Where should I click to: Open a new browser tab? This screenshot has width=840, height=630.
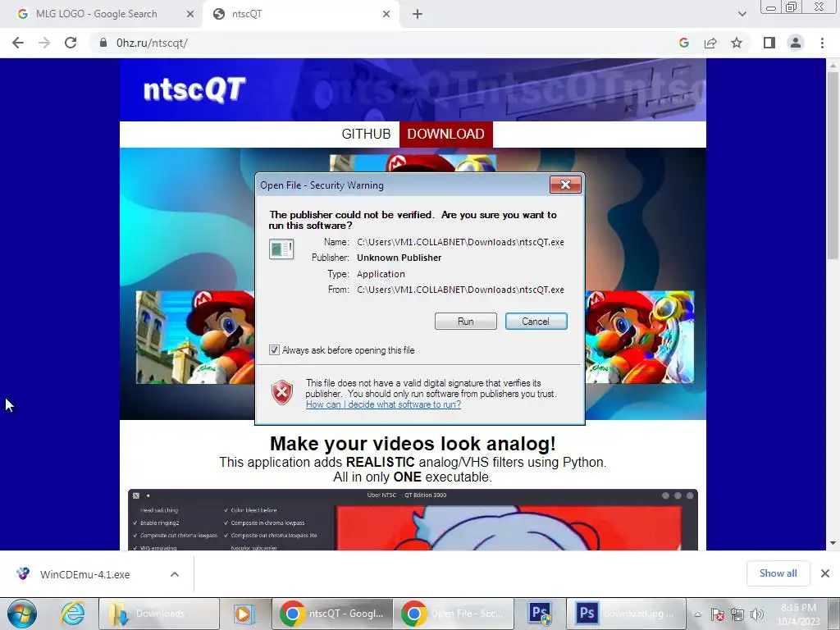[x=418, y=14]
